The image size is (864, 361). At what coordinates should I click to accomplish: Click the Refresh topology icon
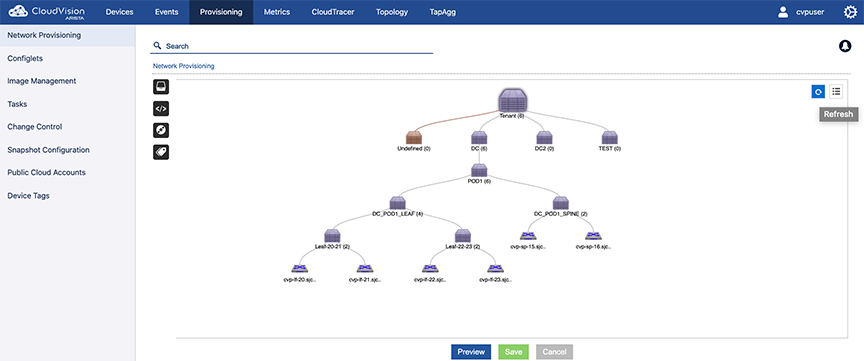(x=818, y=91)
